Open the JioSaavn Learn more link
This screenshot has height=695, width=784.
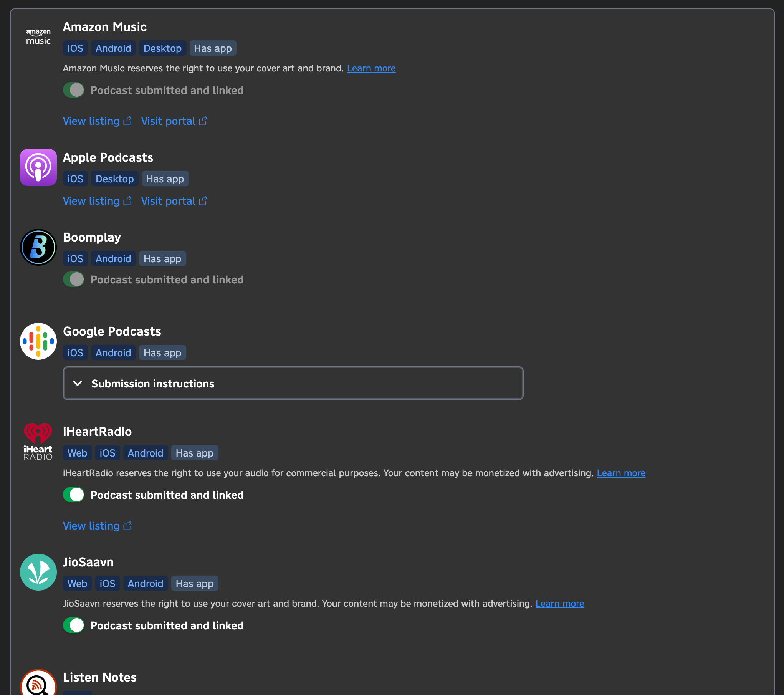coord(559,603)
